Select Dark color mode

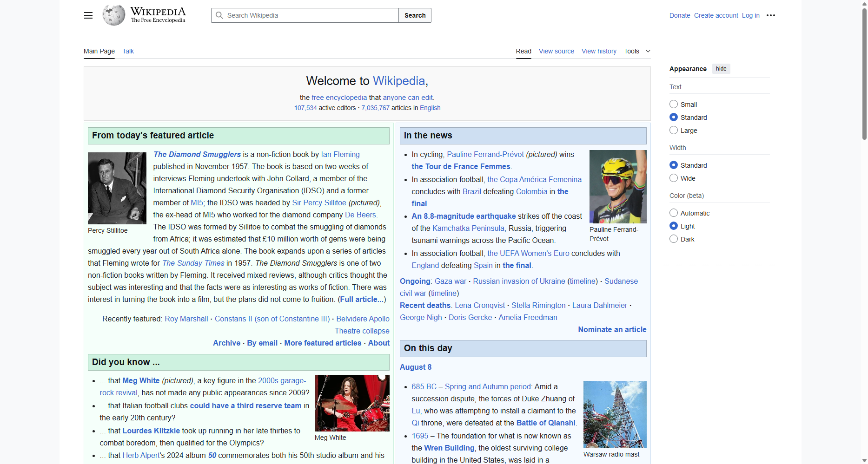tap(674, 239)
